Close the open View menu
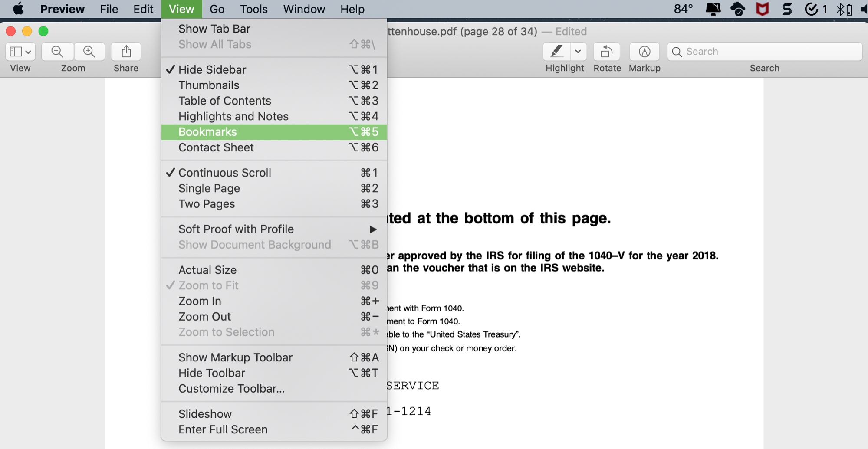This screenshot has width=868, height=449. 181,9
